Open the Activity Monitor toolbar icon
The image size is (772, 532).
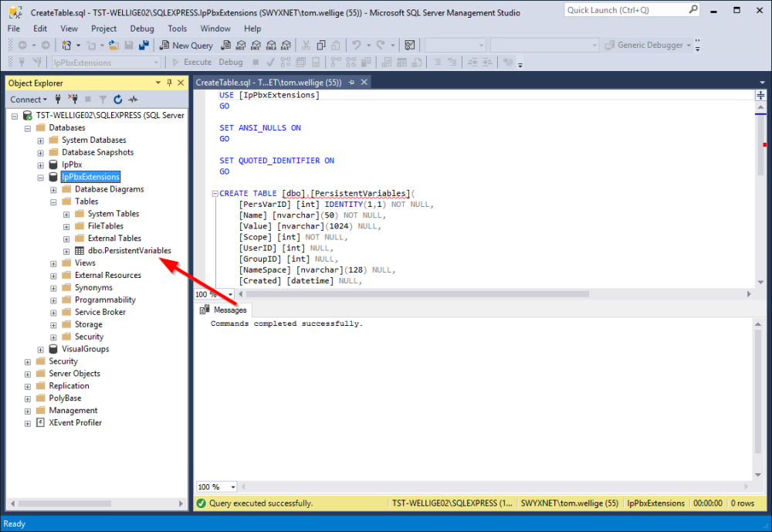coord(410,46)
